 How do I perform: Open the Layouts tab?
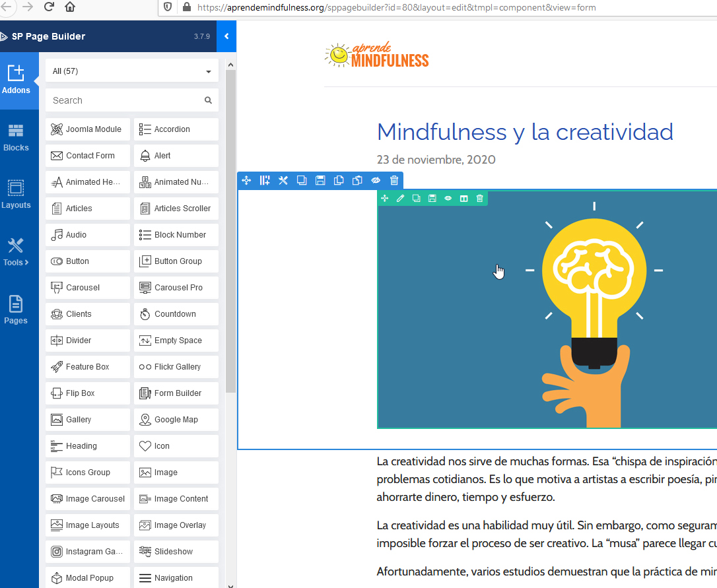[16, 195]
